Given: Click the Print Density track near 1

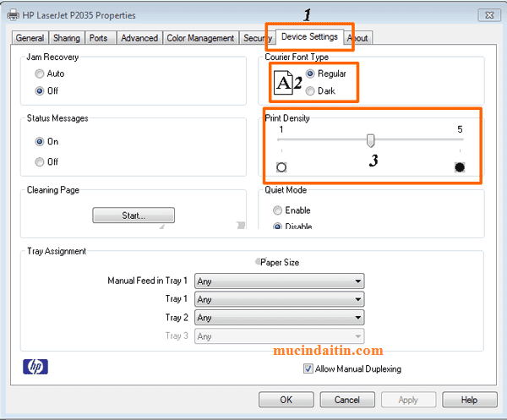Looking at the screenshot, I should point(281,139).
